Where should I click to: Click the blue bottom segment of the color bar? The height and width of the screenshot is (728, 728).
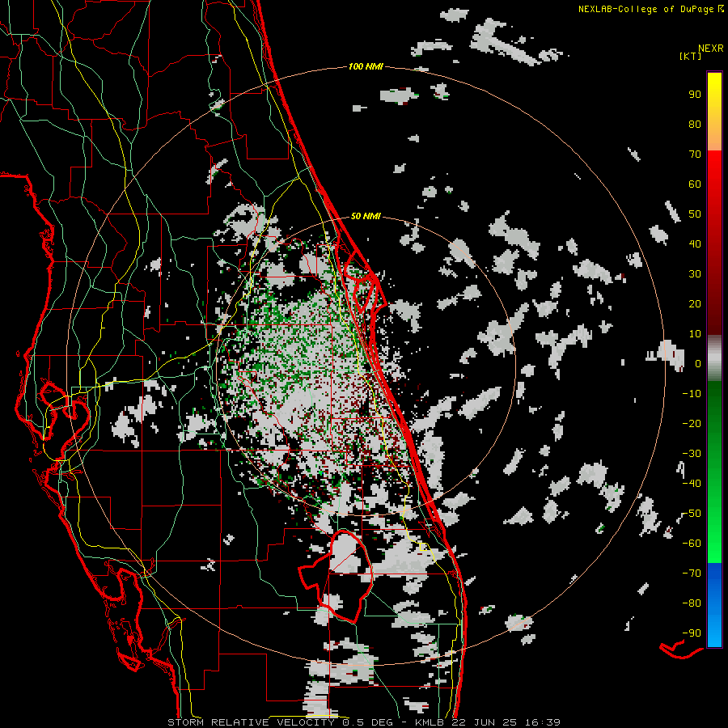(714, 605)
